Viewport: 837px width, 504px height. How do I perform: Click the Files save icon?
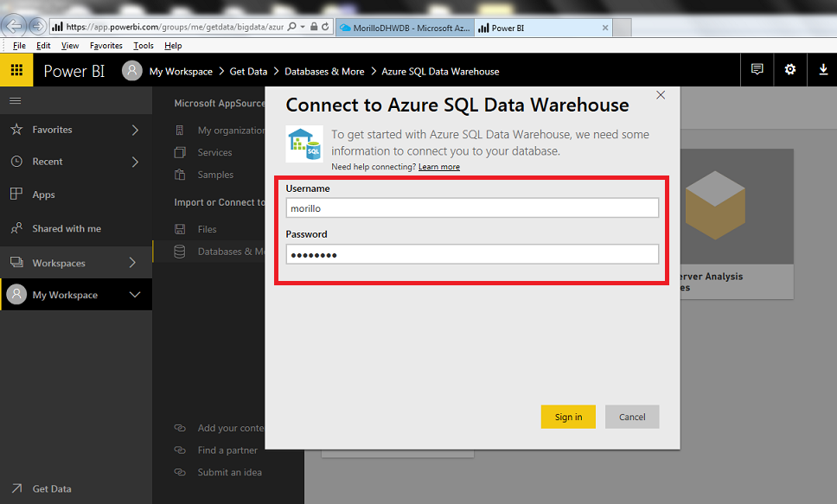point(180,229)
